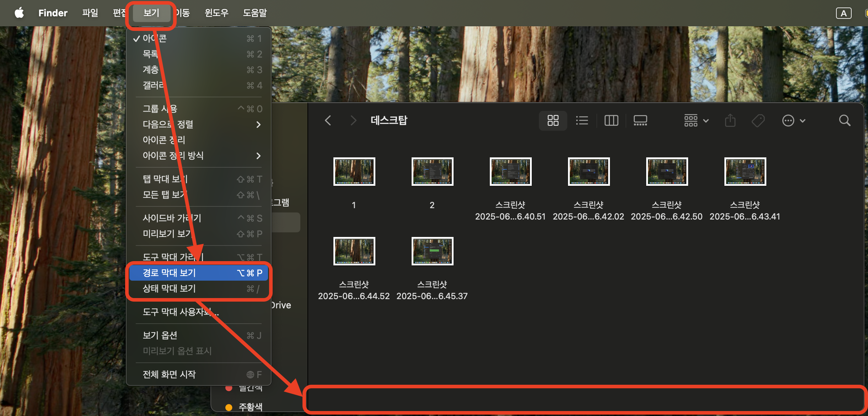
Task: Open the 윈도우 menu in menu bar
Action: [x=216, y=13]
